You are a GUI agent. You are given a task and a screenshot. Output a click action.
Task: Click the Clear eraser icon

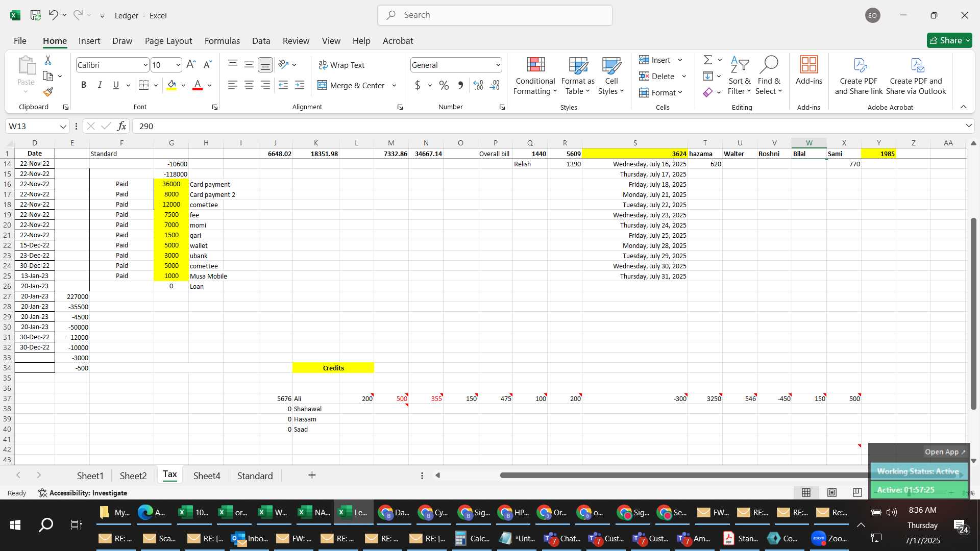708,92
